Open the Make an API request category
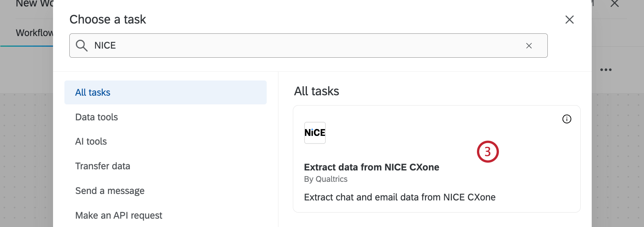This screenshot has height=227, width=644. click(x=119, y=215)
